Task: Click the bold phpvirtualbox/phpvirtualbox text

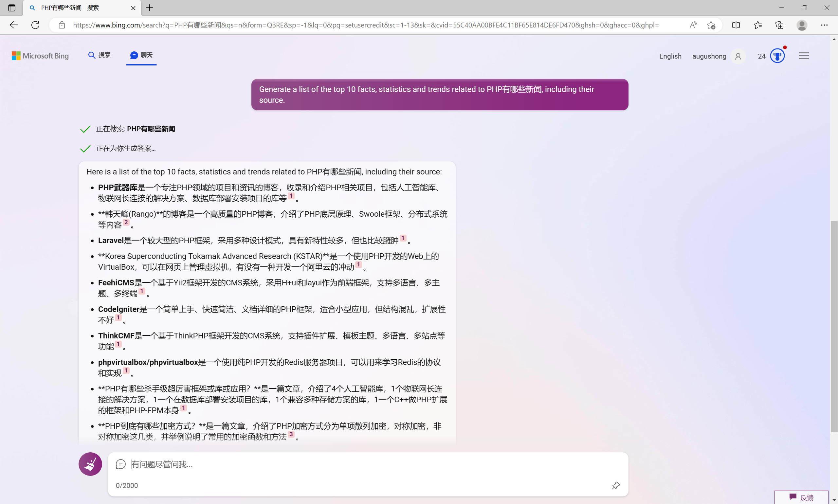Action: tap(148, 362)
